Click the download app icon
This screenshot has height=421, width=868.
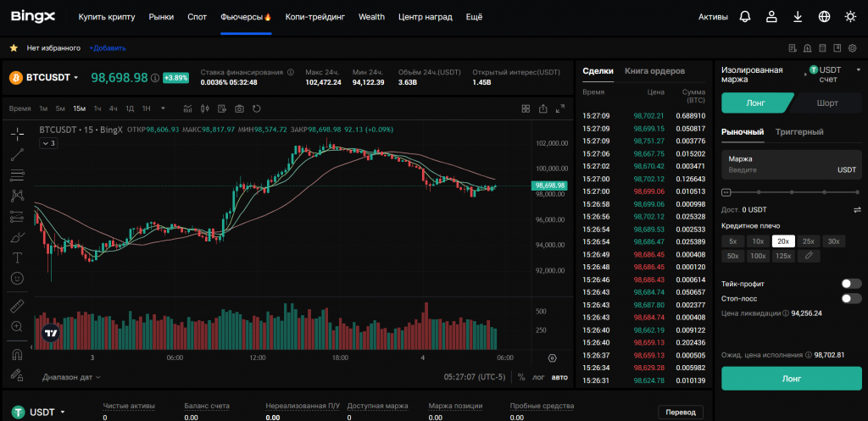point(798,17)
